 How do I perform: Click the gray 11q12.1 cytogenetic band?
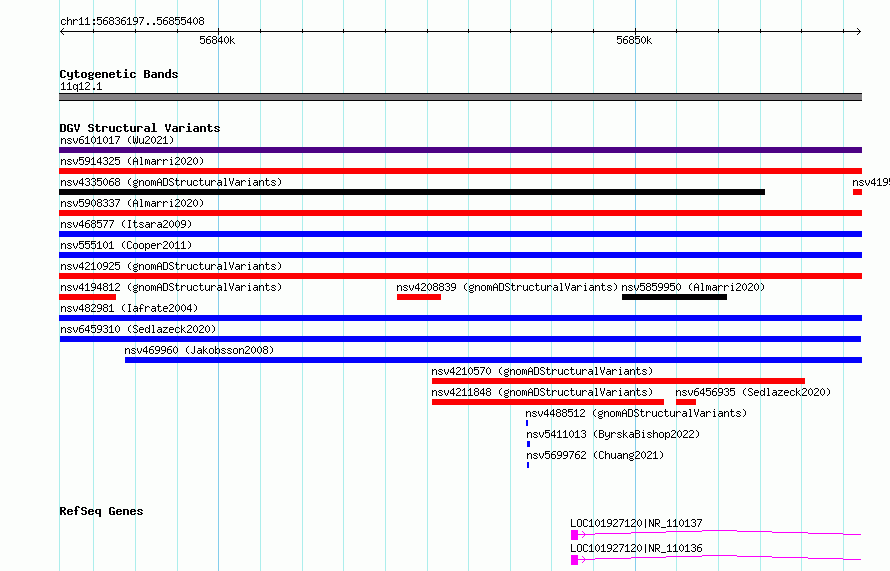point(460,97)
